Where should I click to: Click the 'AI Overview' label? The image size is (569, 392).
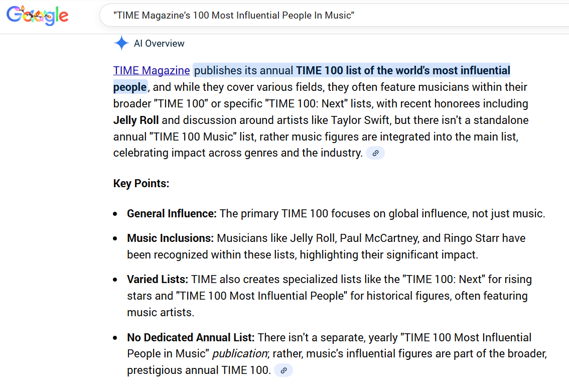click(x=159, y=44)
